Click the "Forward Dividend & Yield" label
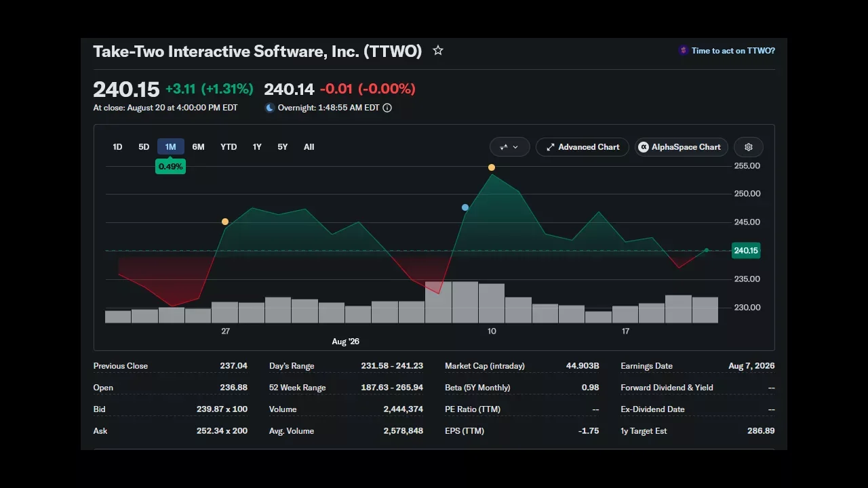Image resolution: width=868 pixels, height=488 pixels. coord(667,388)
